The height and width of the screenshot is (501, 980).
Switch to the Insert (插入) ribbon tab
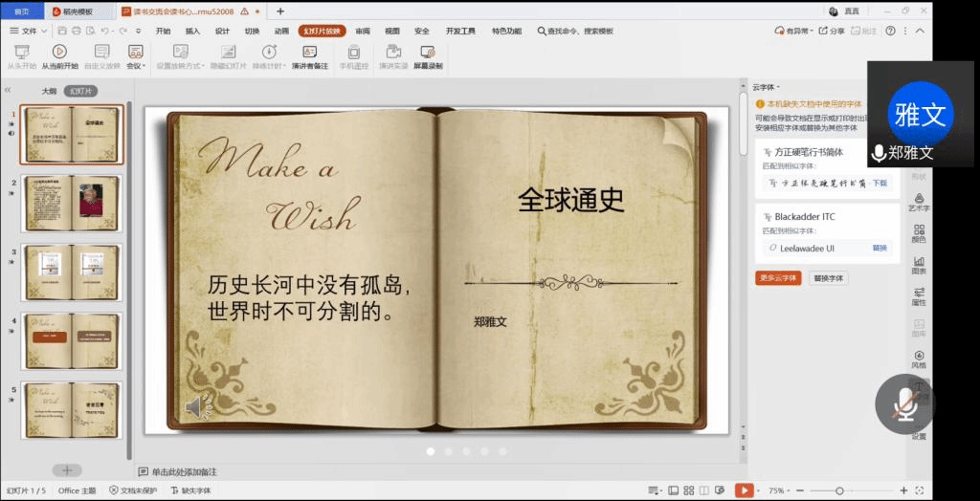[x=192, y=31]
